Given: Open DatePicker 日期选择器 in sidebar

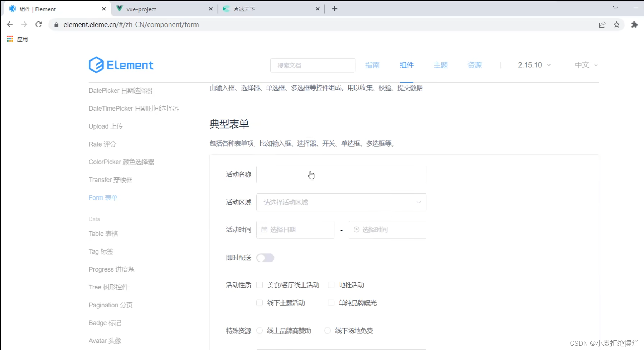Looking at the screenshot, I should [x=121, y=91].
